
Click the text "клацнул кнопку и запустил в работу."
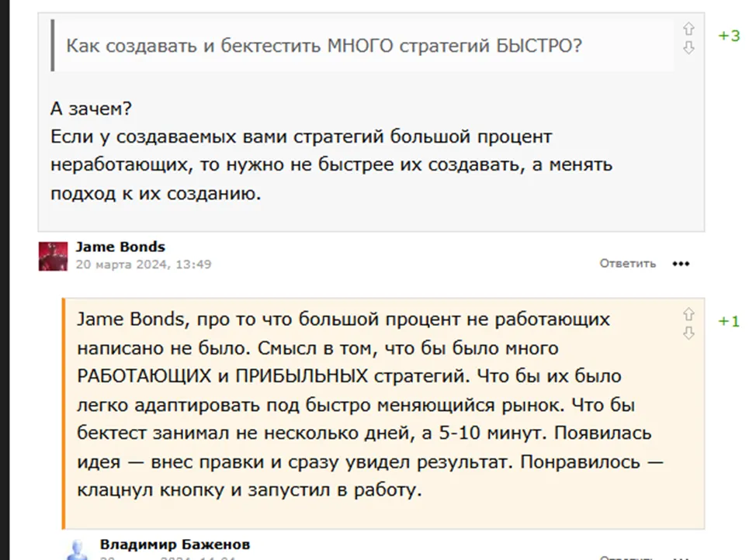point(249,489)
